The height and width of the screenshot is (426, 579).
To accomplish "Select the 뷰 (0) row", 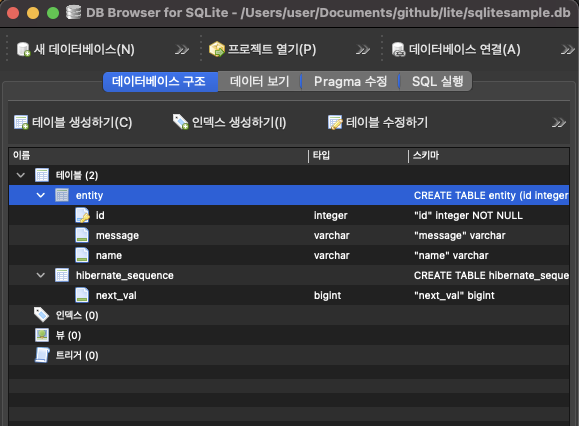I will click(289, 335).
